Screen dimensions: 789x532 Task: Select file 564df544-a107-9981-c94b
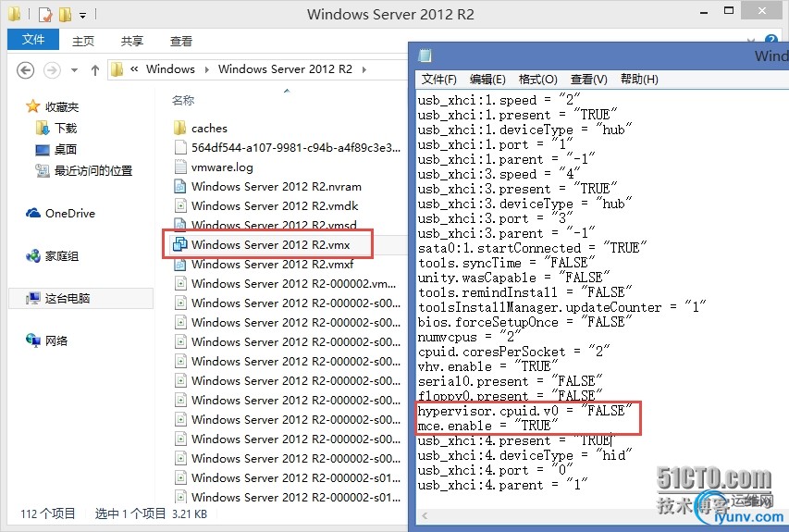pyautogui.click(x=296, y=147)
